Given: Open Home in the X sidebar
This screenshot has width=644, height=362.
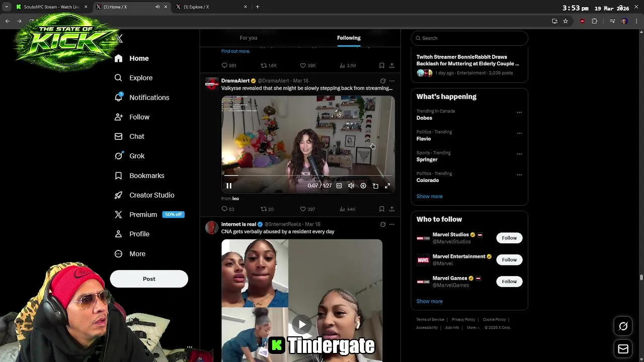Looking at the screenshot, I should coord(132,58).
